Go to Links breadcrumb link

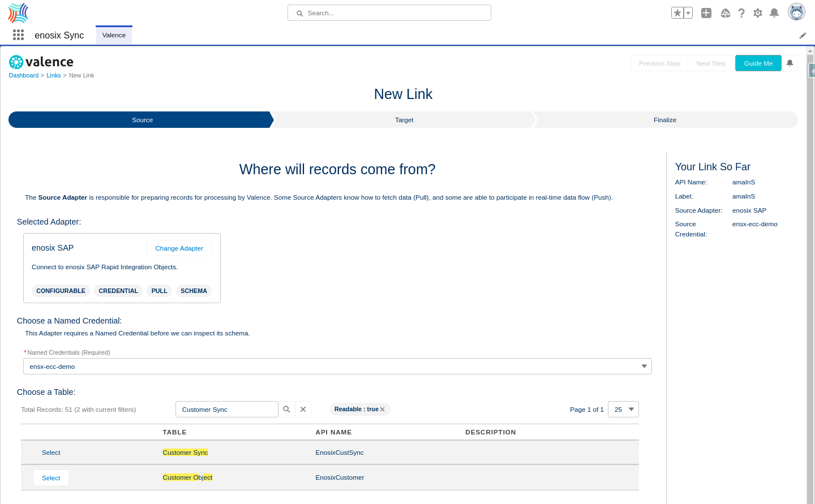54,75
